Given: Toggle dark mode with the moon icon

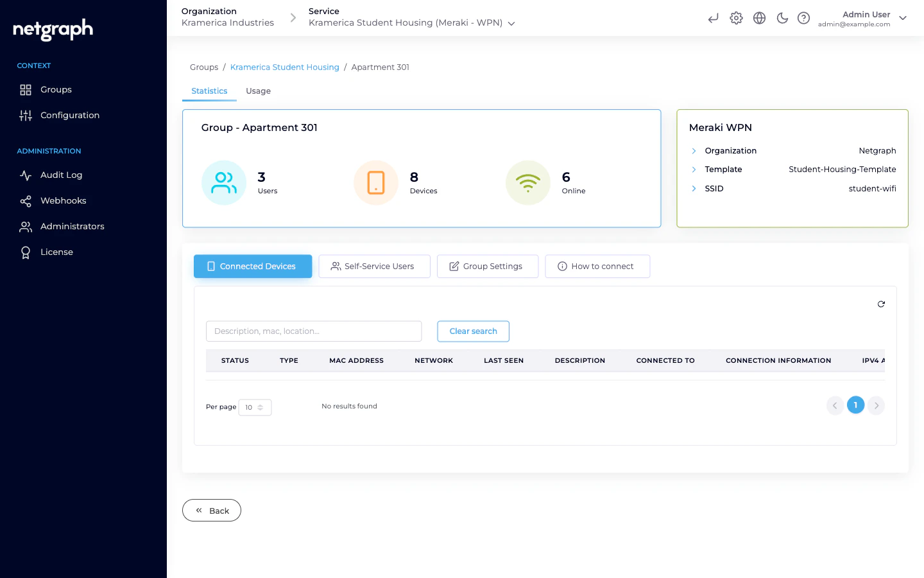Looking at the screenshot, I should pyautogui.click(x=782, y=18).
